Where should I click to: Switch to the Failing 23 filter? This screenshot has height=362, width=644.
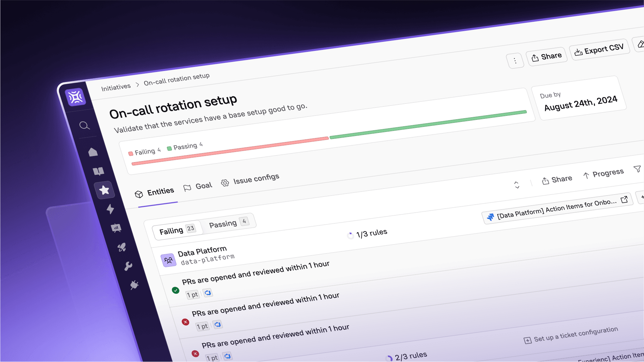coord(177,230)
